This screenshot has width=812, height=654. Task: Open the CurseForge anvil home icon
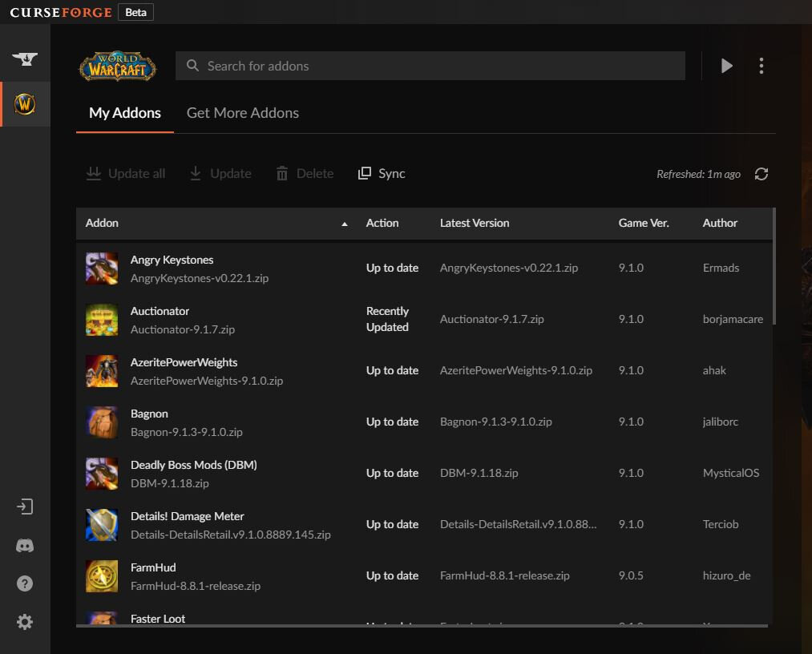pyautogui.click(x=25, y=59)
